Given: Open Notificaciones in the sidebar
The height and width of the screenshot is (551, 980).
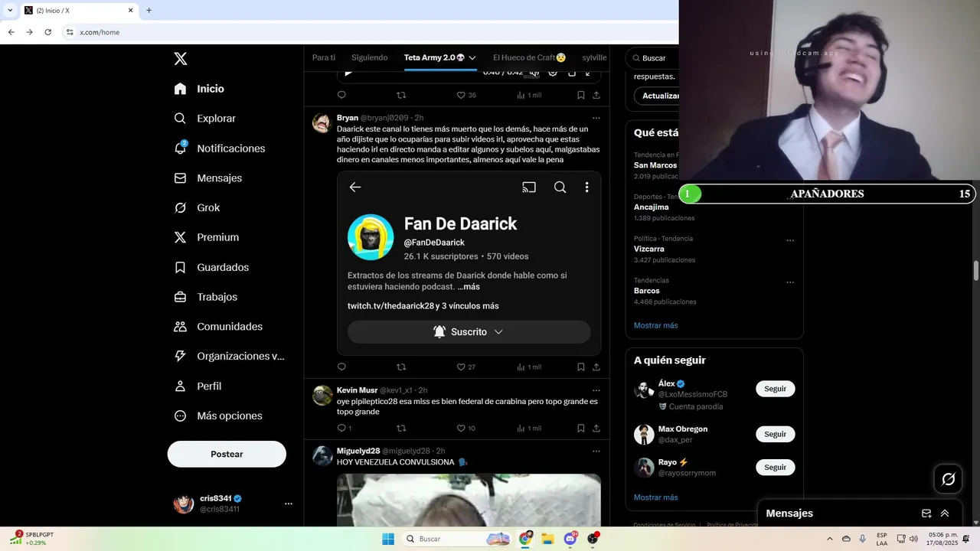Looking at the screenshot, I should point(219,148).
